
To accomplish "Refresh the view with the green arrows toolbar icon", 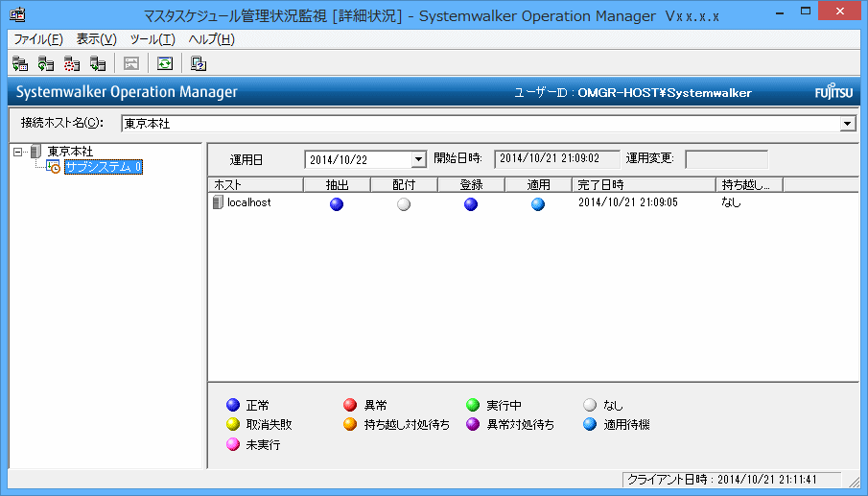I will point(165,63).
